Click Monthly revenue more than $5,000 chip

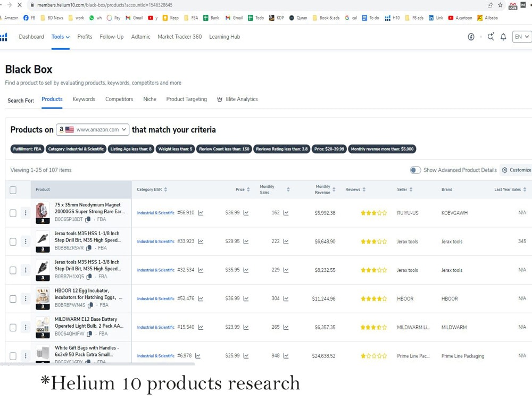coord(382,149)
